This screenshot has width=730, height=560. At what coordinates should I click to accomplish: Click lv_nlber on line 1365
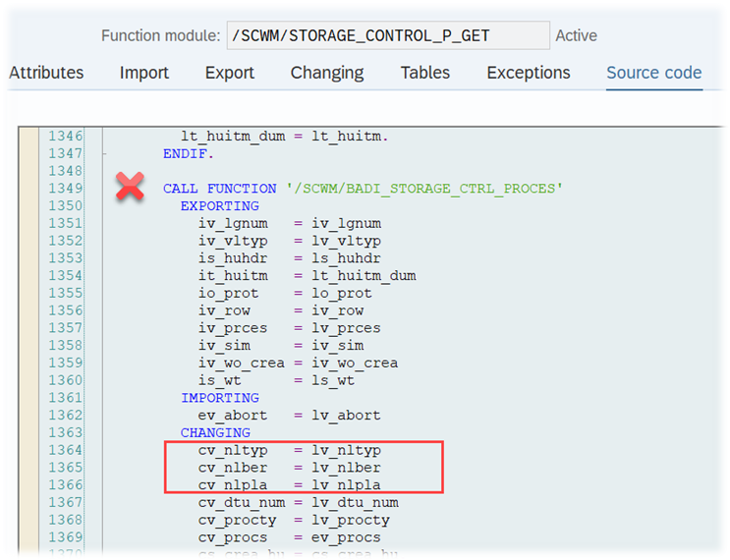point(347,468)
